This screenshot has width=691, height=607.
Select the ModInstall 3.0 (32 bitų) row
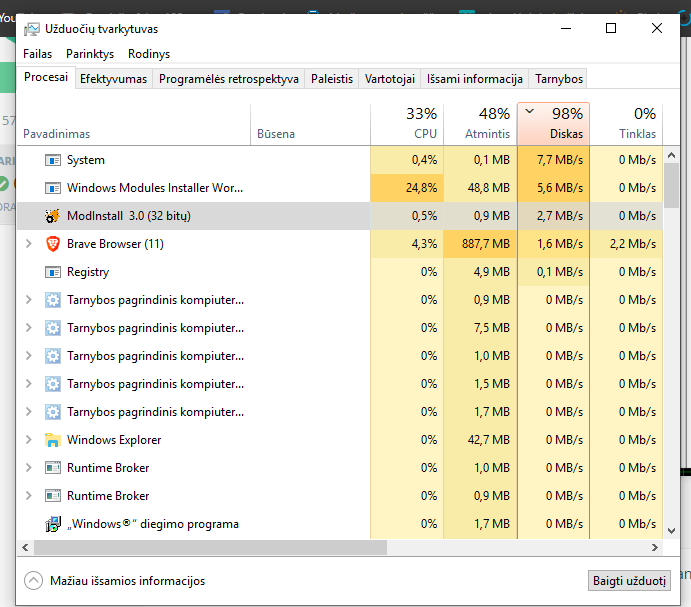point(340,216)
